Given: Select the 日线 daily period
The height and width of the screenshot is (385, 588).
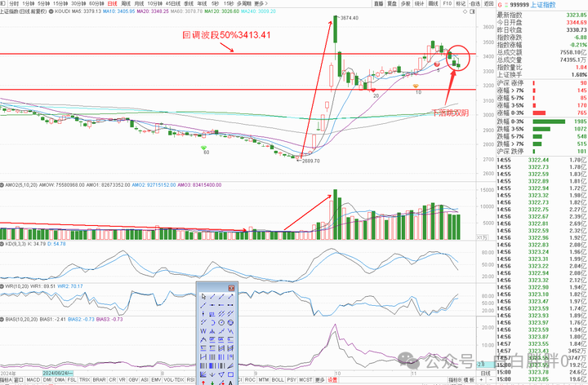Looking at the screenshot, I should [112, 3].
